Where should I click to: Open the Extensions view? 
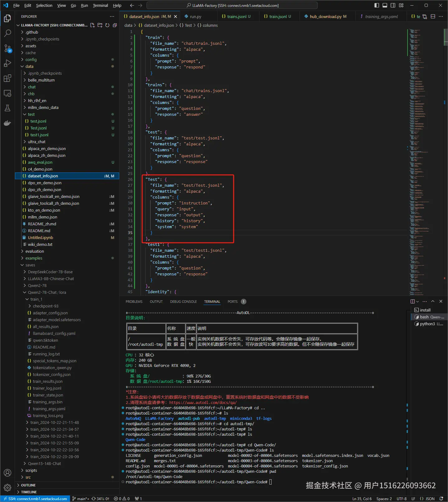pyautogui.click(x=7, y=78)
